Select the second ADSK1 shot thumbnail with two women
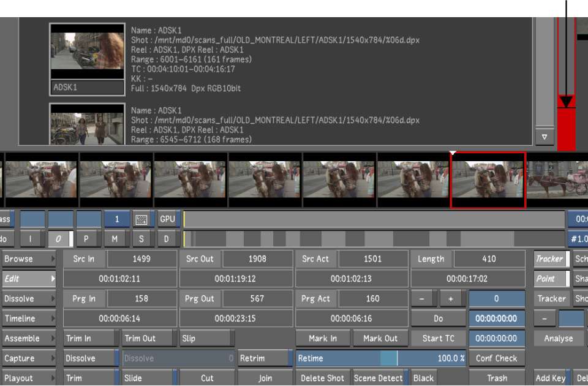The height and width of the screenshot is (386, 588). 87,124
